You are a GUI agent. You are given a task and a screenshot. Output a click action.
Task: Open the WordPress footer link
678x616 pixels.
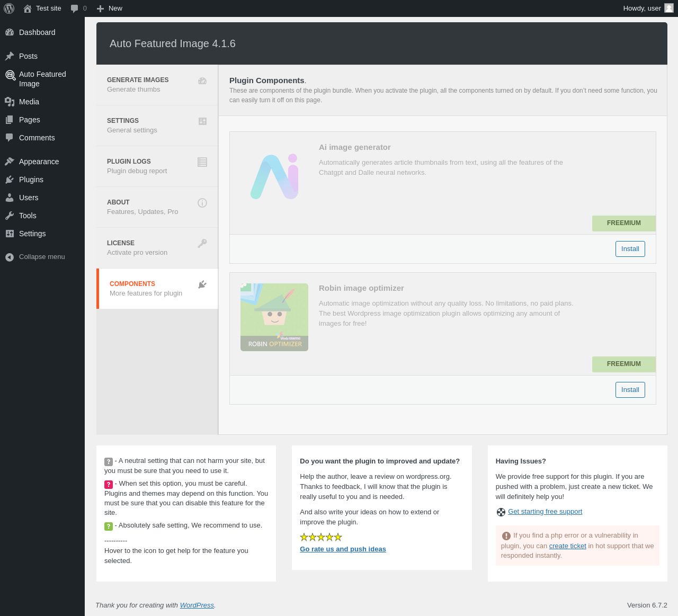point(197,605)
